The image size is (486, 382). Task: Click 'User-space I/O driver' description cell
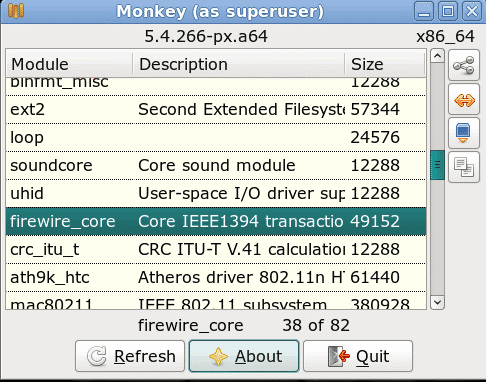[241, 193]
